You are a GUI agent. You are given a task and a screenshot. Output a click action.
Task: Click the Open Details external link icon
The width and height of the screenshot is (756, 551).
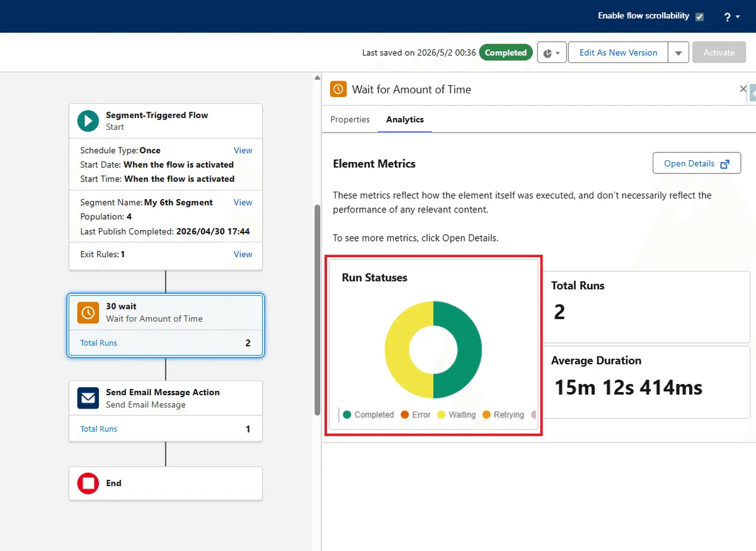[x=725, y=163]
